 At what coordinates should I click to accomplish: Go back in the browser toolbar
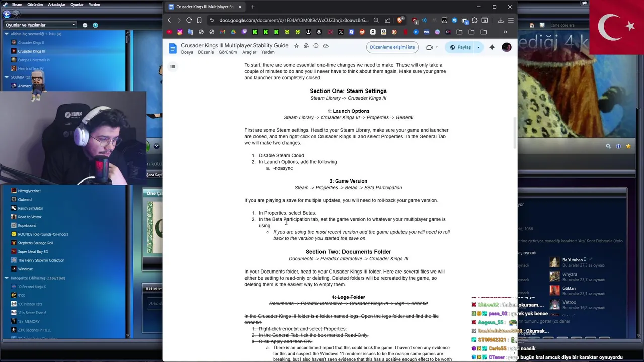click(169, 20)
